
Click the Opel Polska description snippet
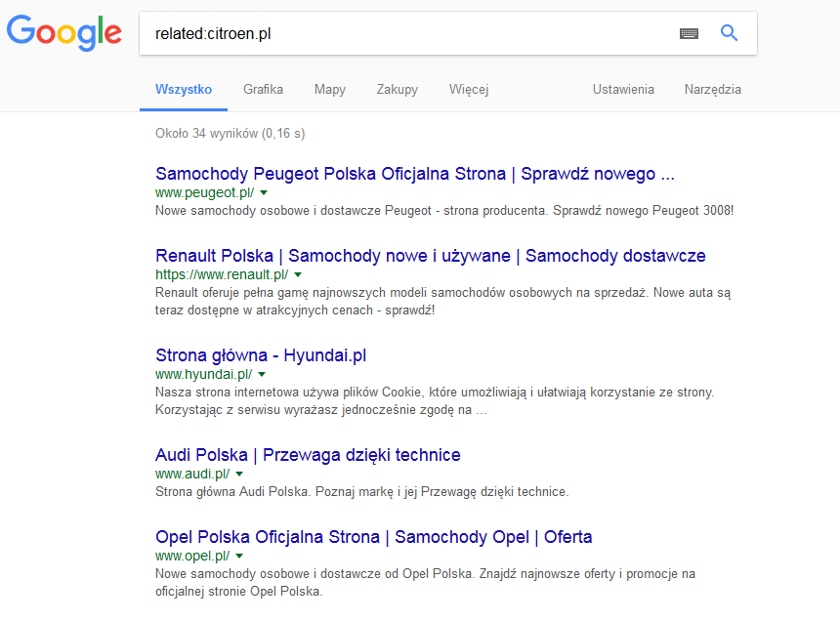pos(425,583)
